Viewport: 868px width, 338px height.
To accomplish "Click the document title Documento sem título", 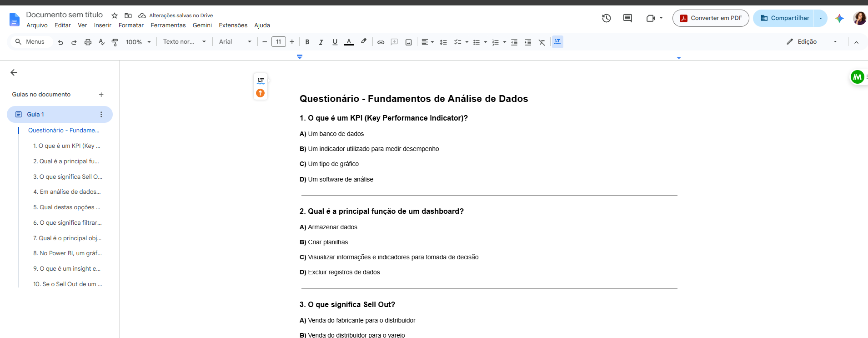I will (x=65, y=15).
